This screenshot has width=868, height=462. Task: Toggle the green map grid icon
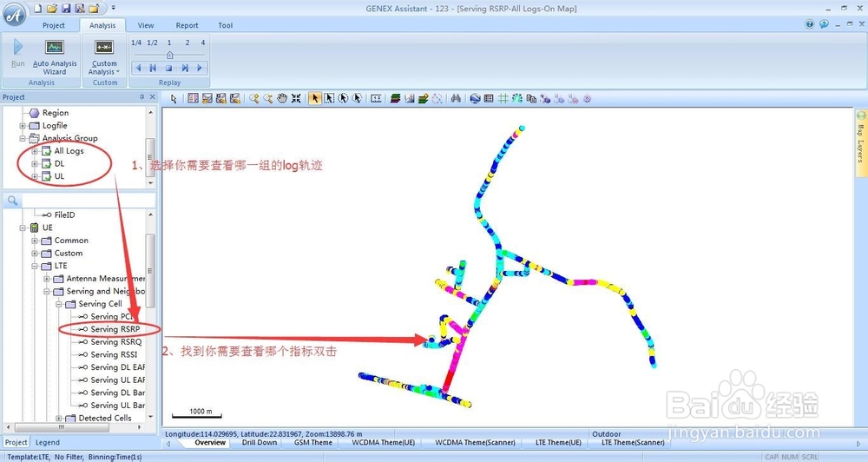pyautogui.click(x=503, y=99)
